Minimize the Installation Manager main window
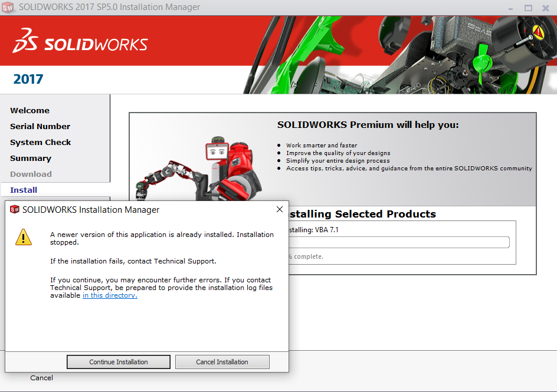 tap(510, 8)
